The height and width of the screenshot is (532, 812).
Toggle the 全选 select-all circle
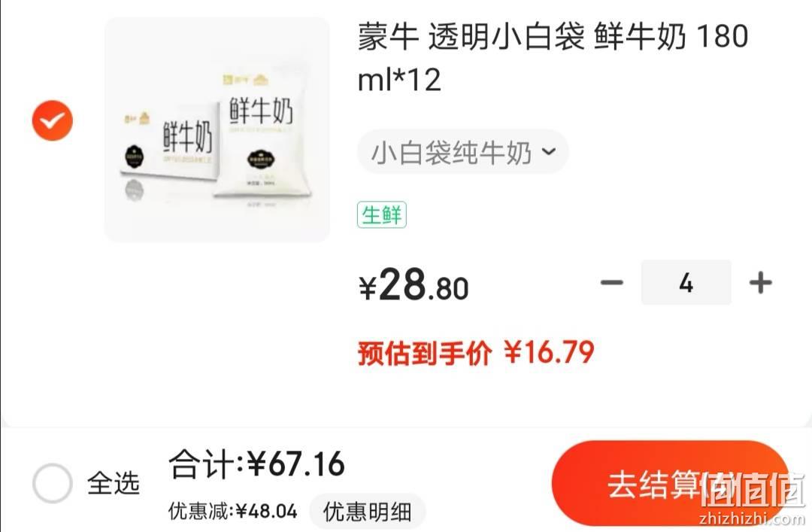53,483
